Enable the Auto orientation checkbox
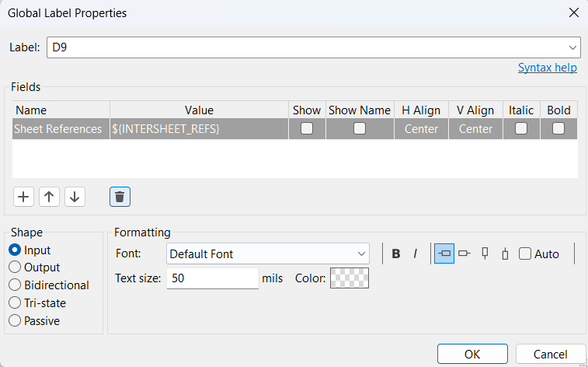Screen dimensions: 588x367 pos(525,254)
